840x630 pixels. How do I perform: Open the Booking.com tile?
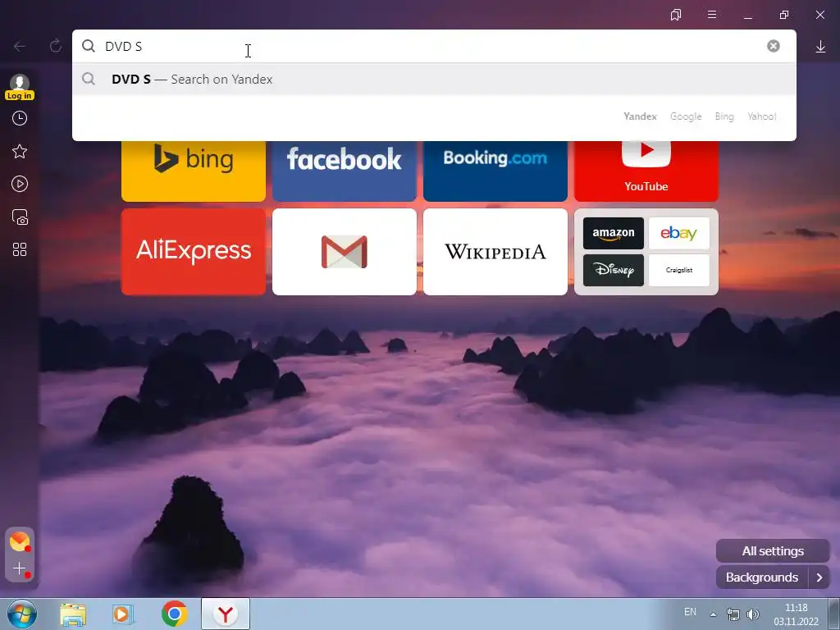tap(495, 171)
